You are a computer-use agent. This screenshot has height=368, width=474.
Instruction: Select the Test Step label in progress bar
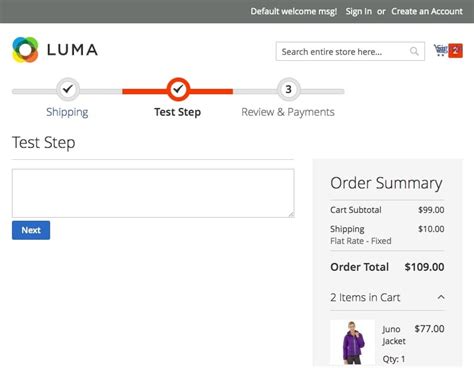(x=177, y=112)
